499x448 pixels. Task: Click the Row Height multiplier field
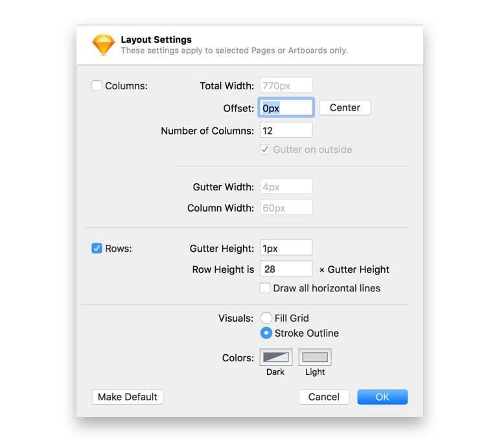pyautogui.click(x=286, y=269)
